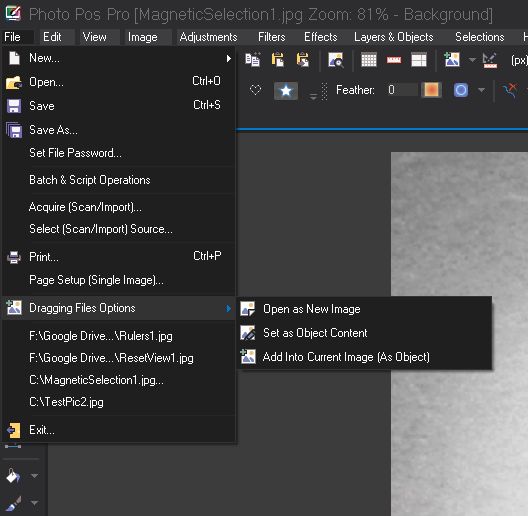The height and width of the screenshot is (516, 528).
Task: Open the Edit menu
Action: [52, 37]
